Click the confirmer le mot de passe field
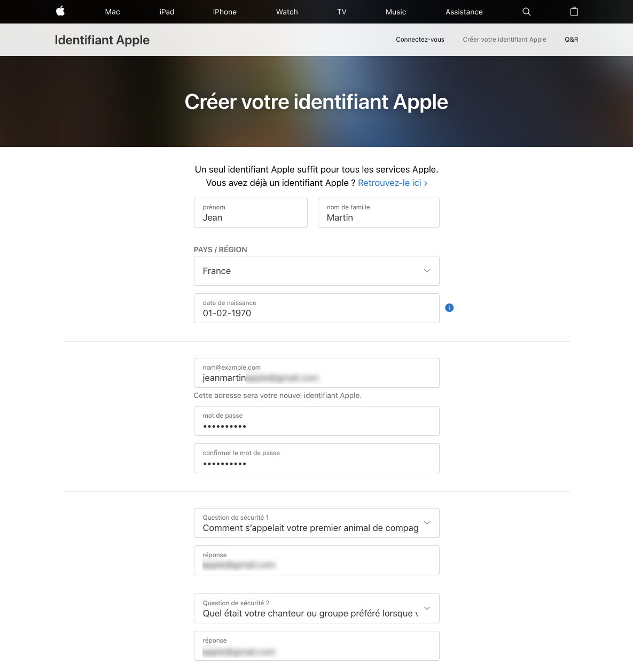633x672 pixels. click(x=316, y=458)
